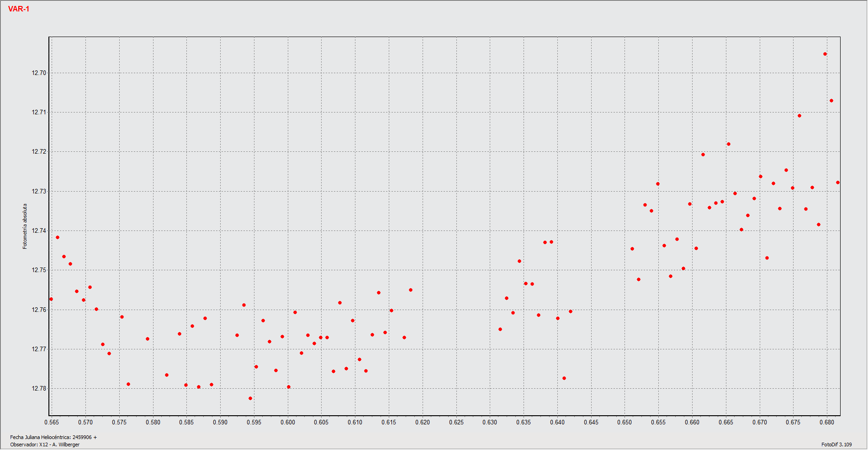
Task: Click the 0.640 x-axis tick label
Action: 557,422
